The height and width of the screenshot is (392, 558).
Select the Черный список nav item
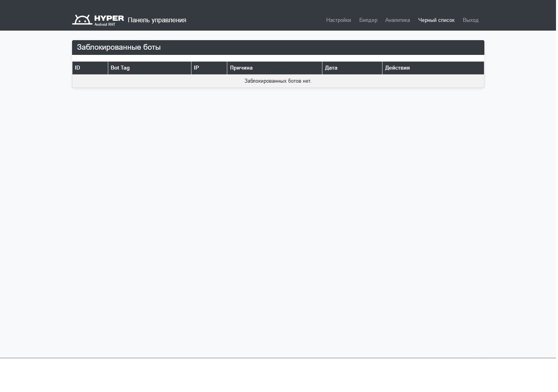click(436, 20)
